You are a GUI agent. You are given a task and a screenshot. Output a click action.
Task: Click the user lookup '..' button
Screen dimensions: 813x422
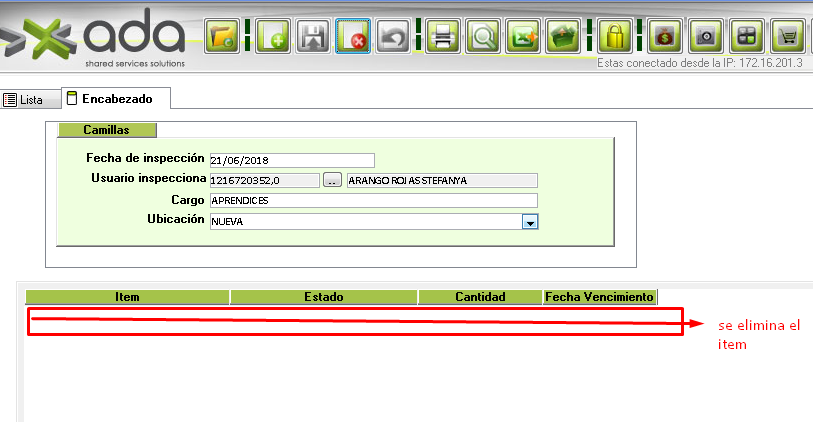[x=332, y=180]
